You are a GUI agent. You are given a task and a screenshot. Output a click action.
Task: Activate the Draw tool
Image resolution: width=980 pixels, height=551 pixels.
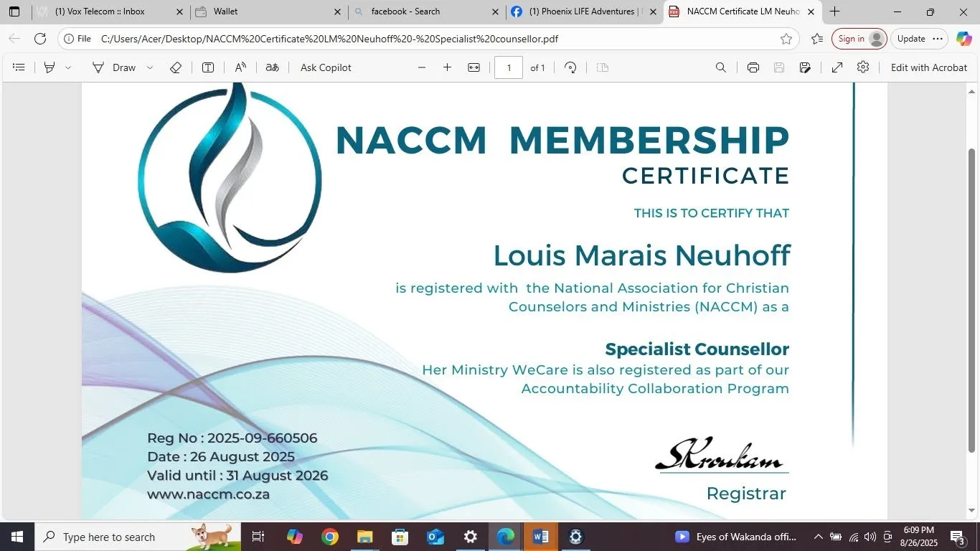pos(113,67)
